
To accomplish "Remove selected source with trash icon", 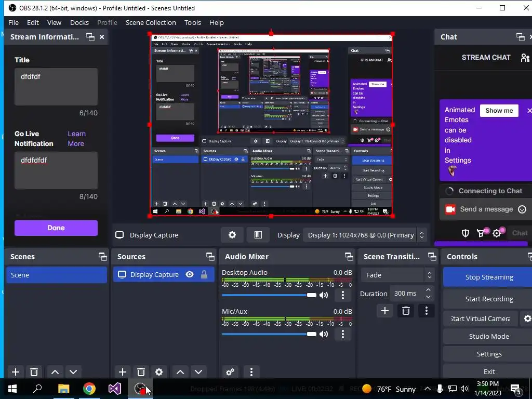I will (141, 372).
